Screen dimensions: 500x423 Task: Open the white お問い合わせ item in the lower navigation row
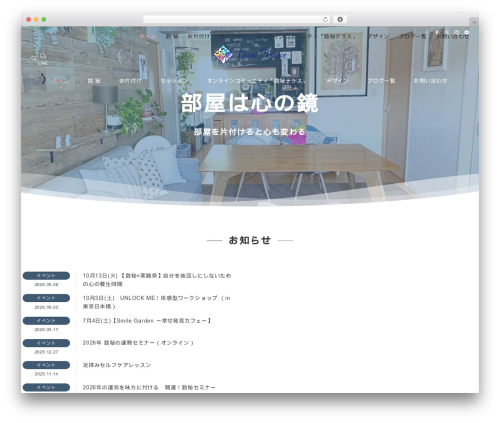click(430, 81)
